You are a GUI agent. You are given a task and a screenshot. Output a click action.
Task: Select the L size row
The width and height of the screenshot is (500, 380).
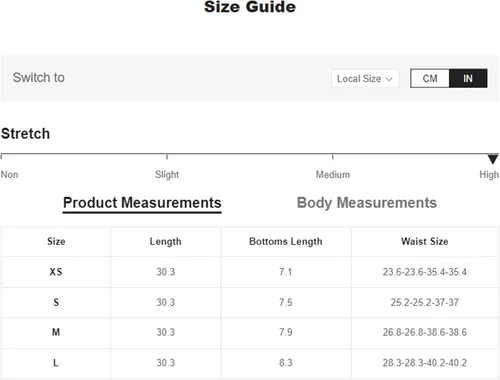pyautogui.click(x=250, y=363)
